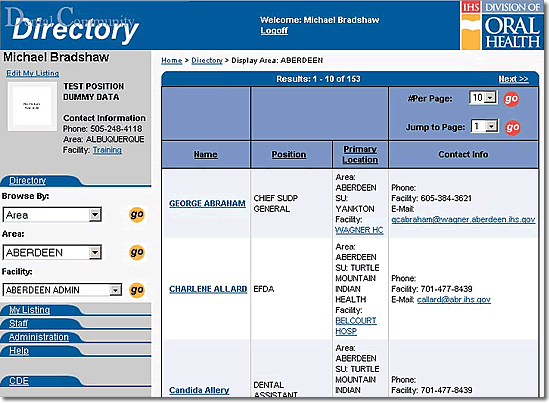
Task: Click the yellow go button next to ABERDEEN area dropdown
Action: [x=137, y=252]
